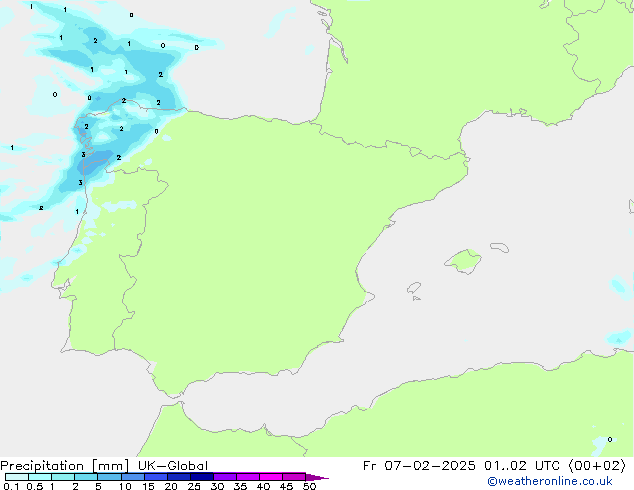
Task: Click the "50" legend scale label
Action: point(309,486)
